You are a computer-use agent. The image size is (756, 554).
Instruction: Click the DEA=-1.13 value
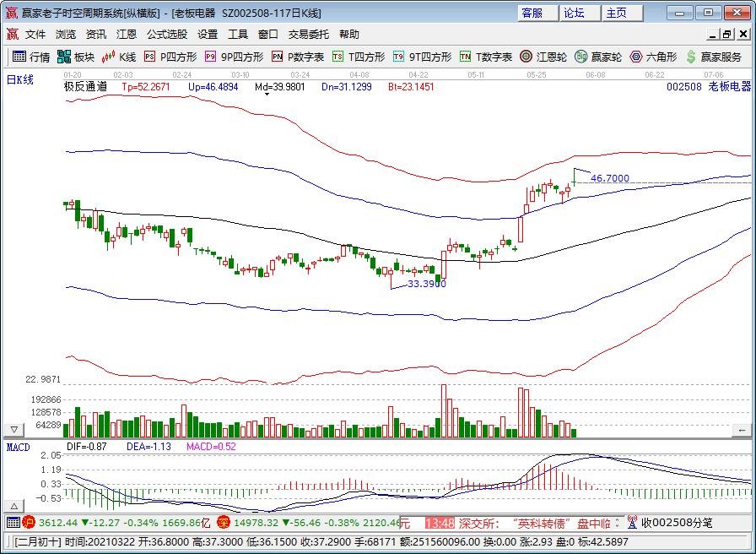click(x=148, y=447)
